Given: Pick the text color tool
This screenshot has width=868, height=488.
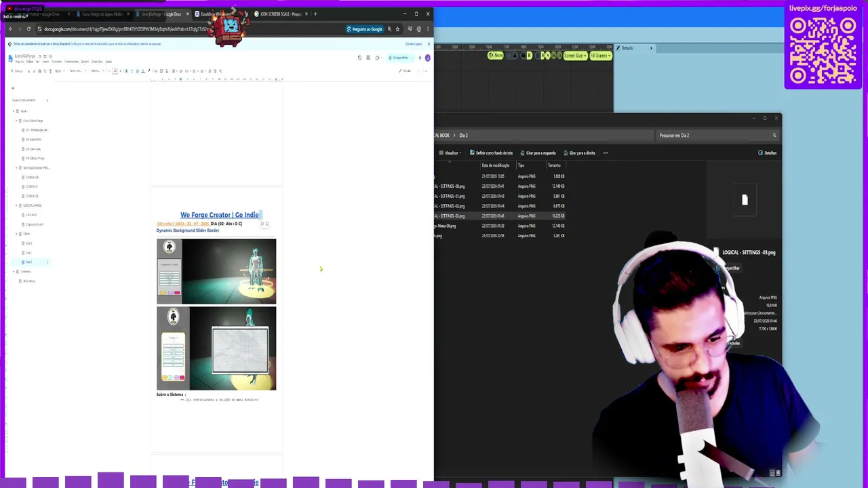Looking at the screenshot, I should coord(143,71).
